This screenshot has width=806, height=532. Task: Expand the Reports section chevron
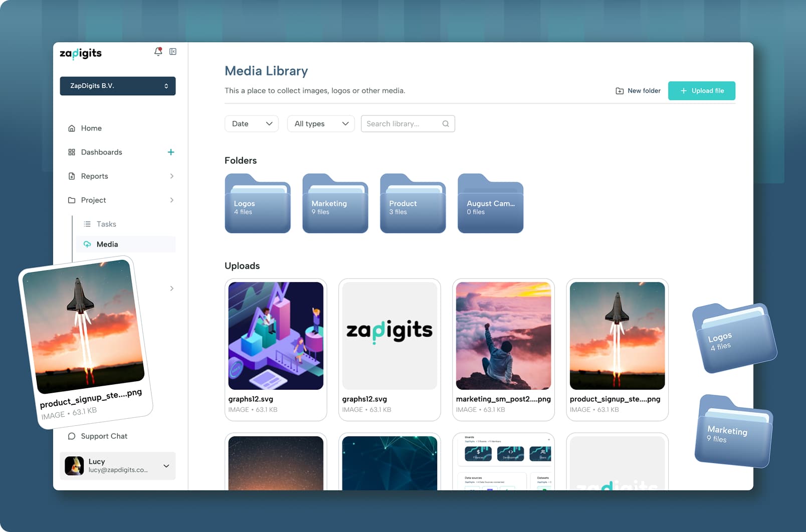[172, 176]
